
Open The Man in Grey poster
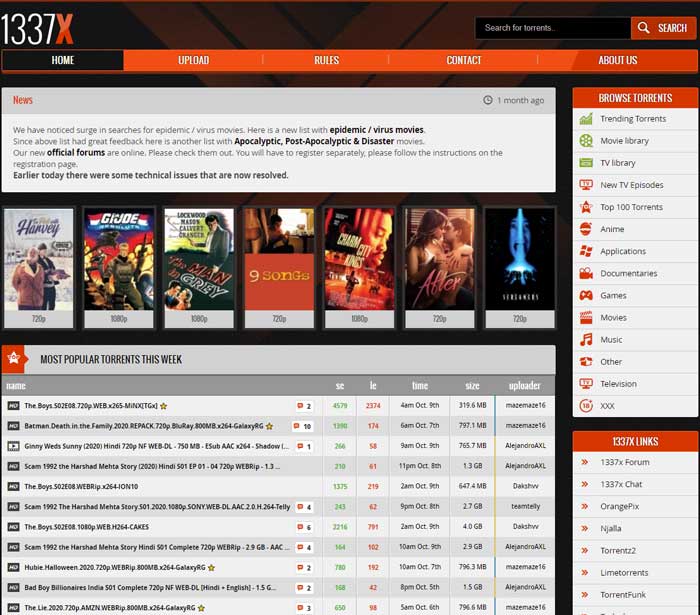(x=199, y=259)
